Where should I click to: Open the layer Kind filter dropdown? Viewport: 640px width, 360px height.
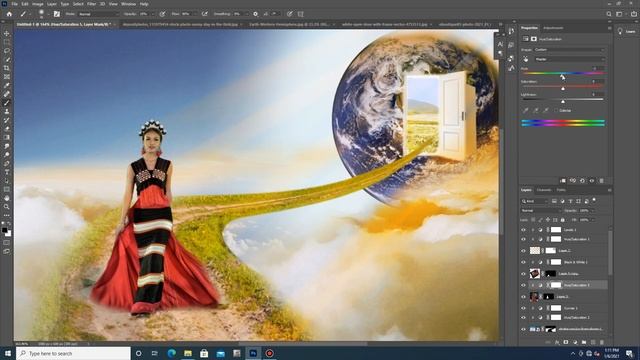534,201
